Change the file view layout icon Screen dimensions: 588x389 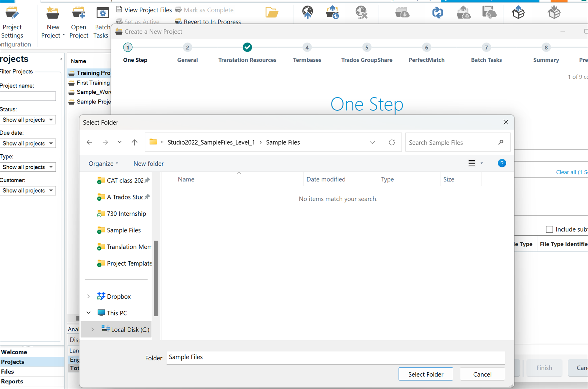pyautogui.click(x=472, y=163)
